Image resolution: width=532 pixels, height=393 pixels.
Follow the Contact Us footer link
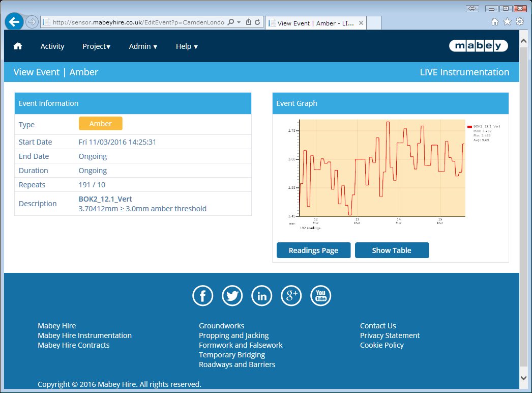pyautogui.click(x=378, y=326)
